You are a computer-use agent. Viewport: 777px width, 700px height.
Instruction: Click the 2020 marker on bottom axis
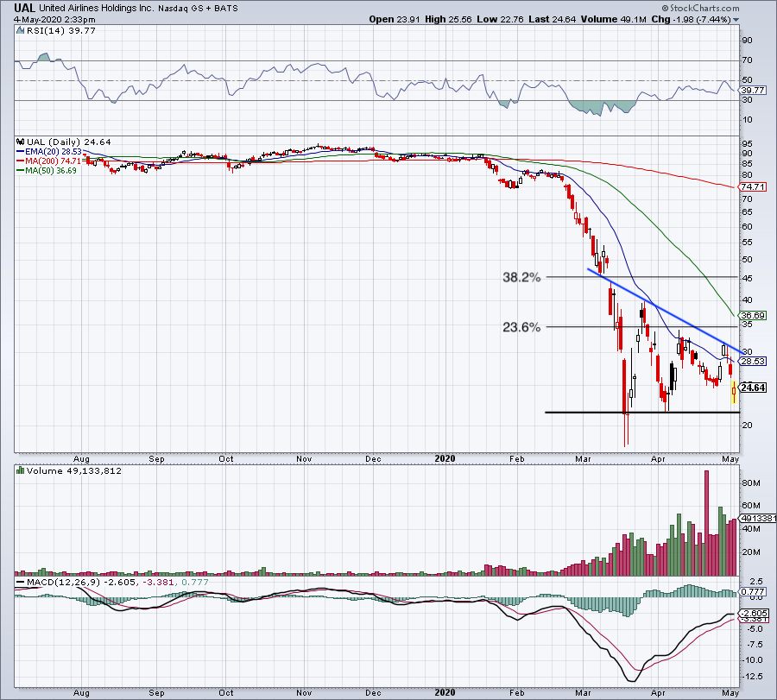pyautogui.click(x=445, y=693)
